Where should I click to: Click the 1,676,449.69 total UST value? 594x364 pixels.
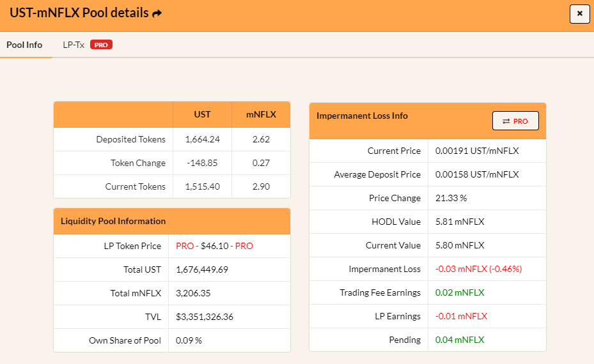pyautogui.click(x=202, y=269)
